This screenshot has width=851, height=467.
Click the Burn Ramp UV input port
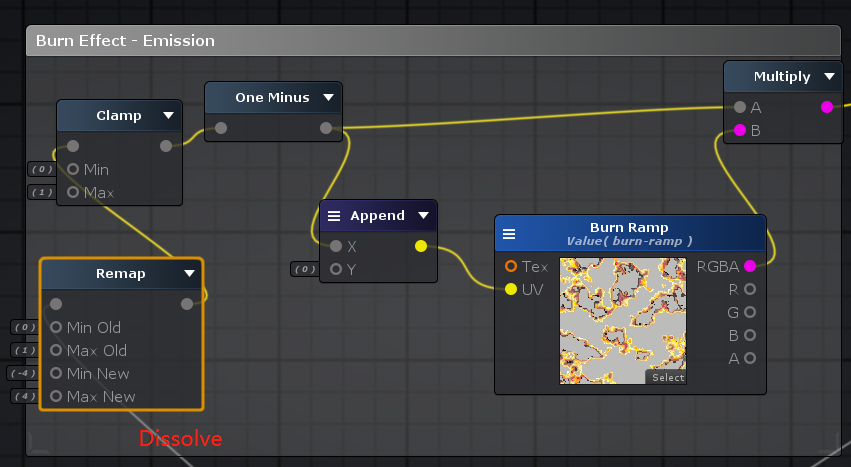tap(511, 289)
